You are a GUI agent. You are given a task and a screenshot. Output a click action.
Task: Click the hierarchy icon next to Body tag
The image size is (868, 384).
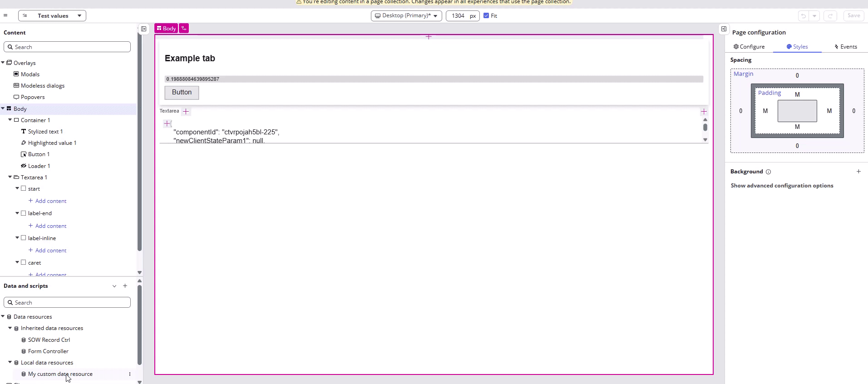pos(184,28)
